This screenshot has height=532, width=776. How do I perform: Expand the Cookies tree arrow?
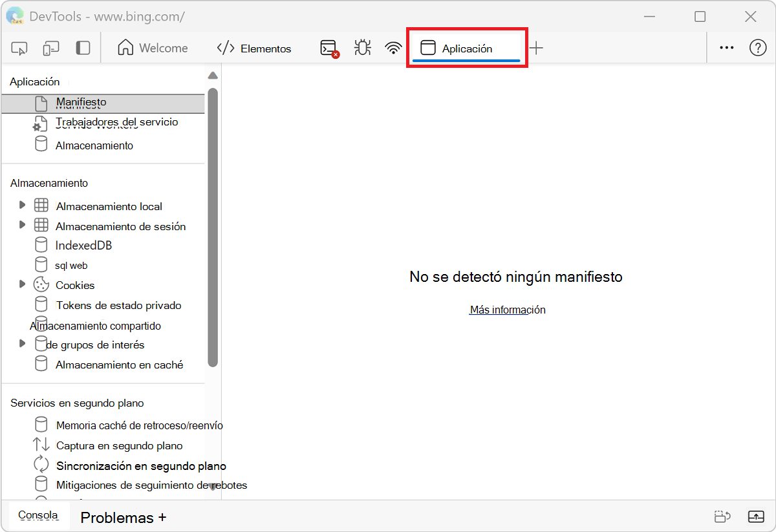22,284
